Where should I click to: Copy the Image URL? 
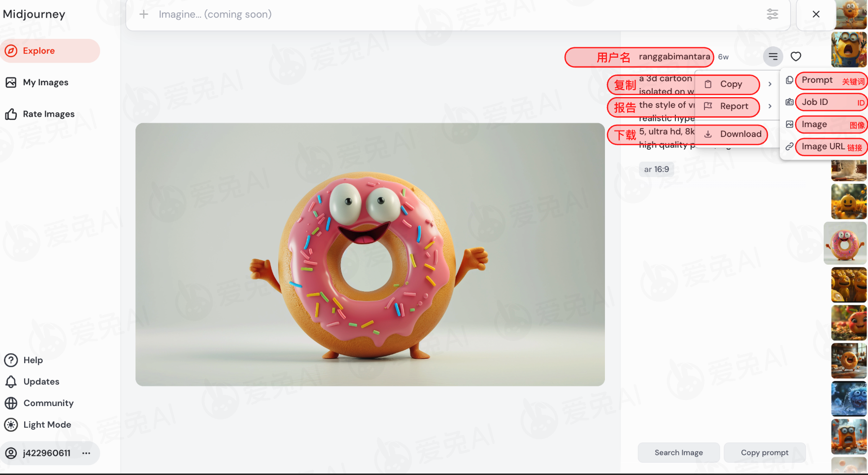point(824,146)
